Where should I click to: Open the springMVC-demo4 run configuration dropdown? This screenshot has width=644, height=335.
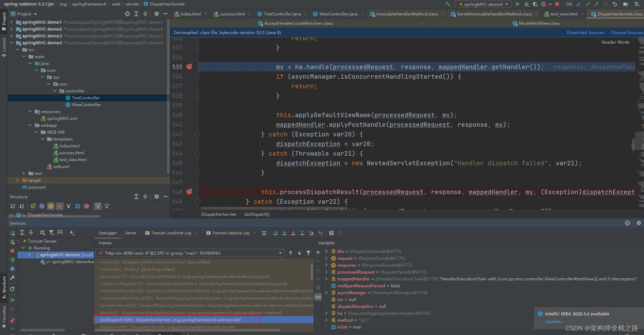(483, 4)
